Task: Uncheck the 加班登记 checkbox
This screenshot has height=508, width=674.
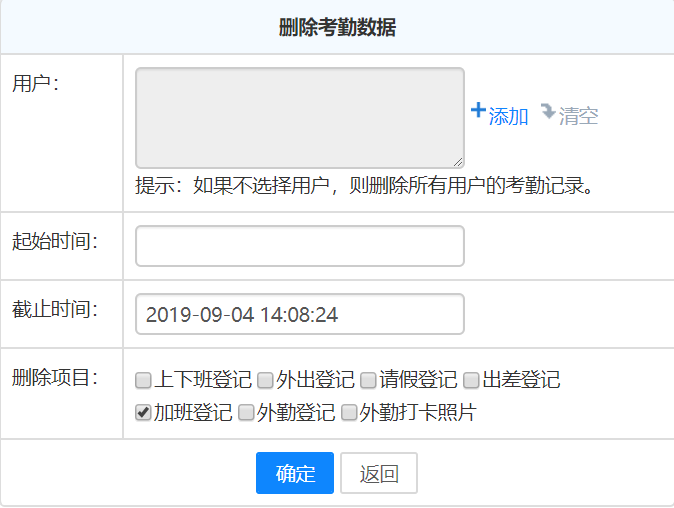Action: pos(143,412)
